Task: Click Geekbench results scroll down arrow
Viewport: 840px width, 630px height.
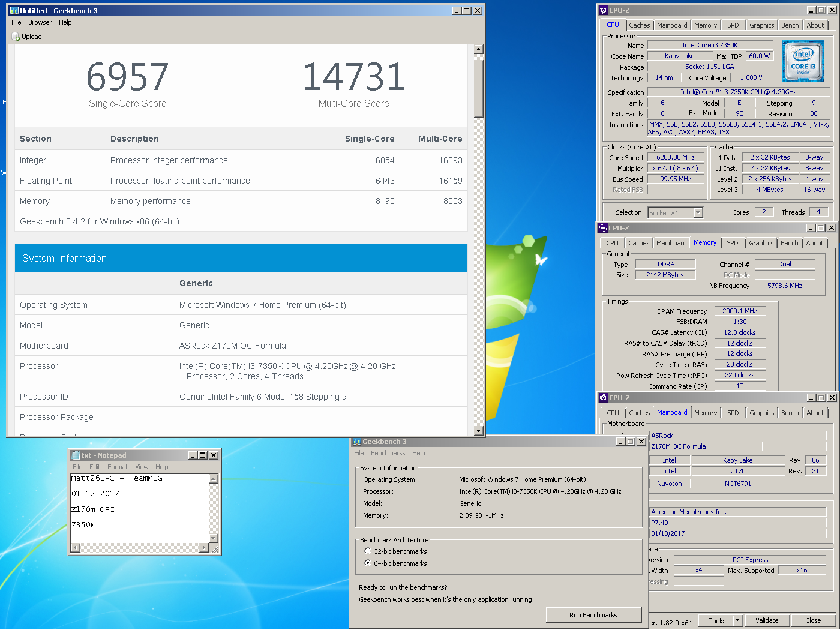Action: tap(478, 431)
